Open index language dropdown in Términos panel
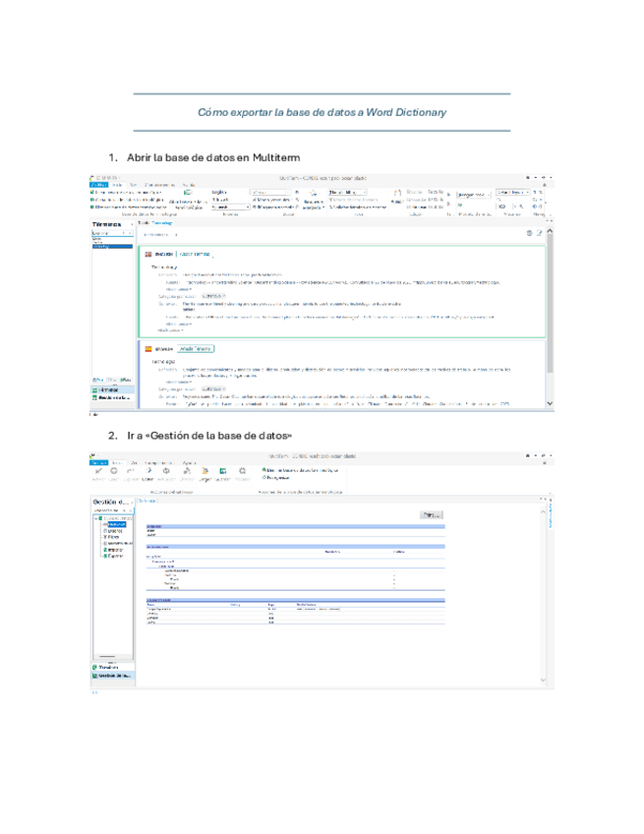Screen dimensions: 644x834 tap(112, 233)
